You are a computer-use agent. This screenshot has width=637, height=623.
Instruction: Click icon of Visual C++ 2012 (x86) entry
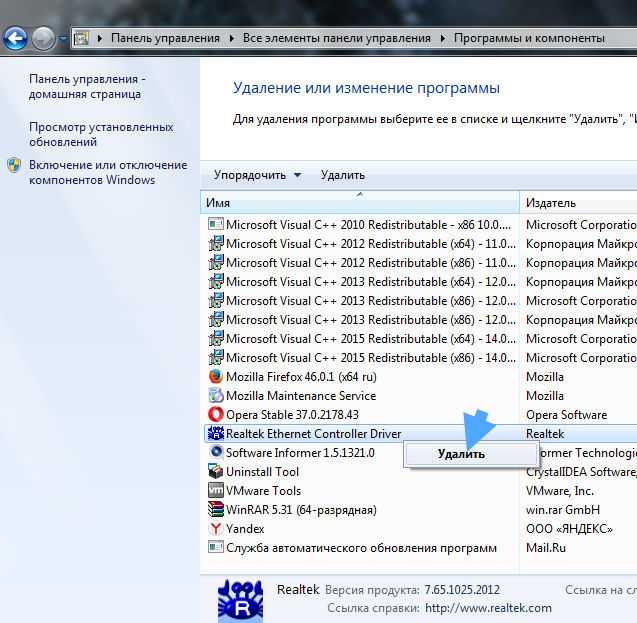216,263
